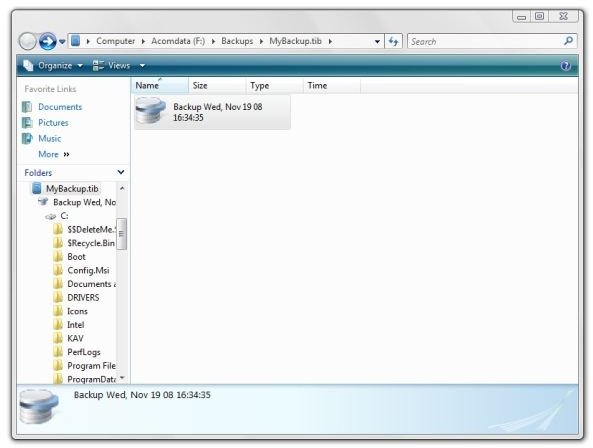This screenshot has height=448, width=593.
Task: Sort by the Size column header
Action: point(217,85)
